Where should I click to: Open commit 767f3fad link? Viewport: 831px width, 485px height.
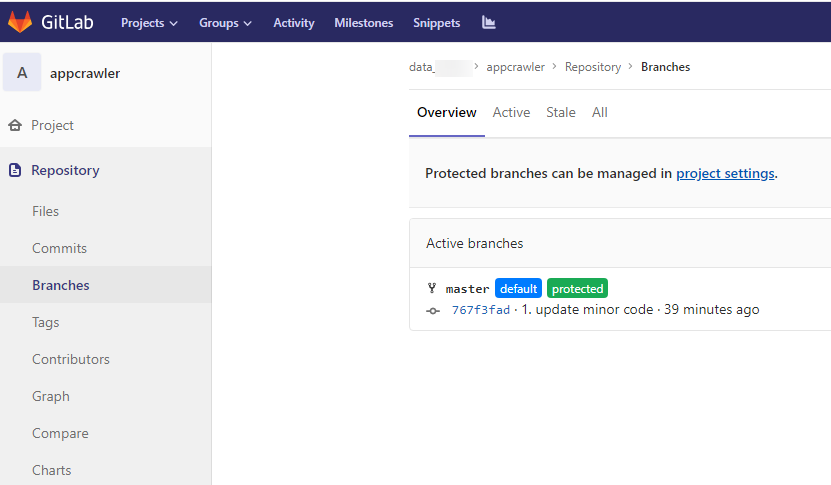(481, 310)
